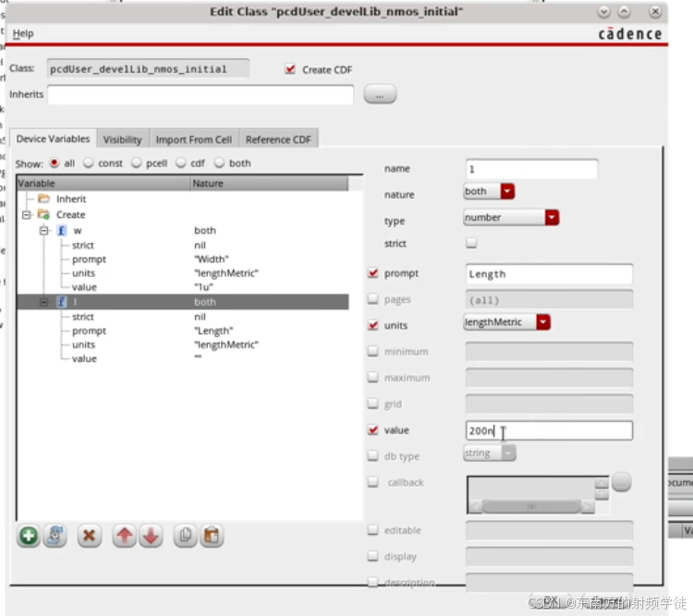Select the l 'value' tree row
Viewport: 693px width, 616px height.
point(183,358)
